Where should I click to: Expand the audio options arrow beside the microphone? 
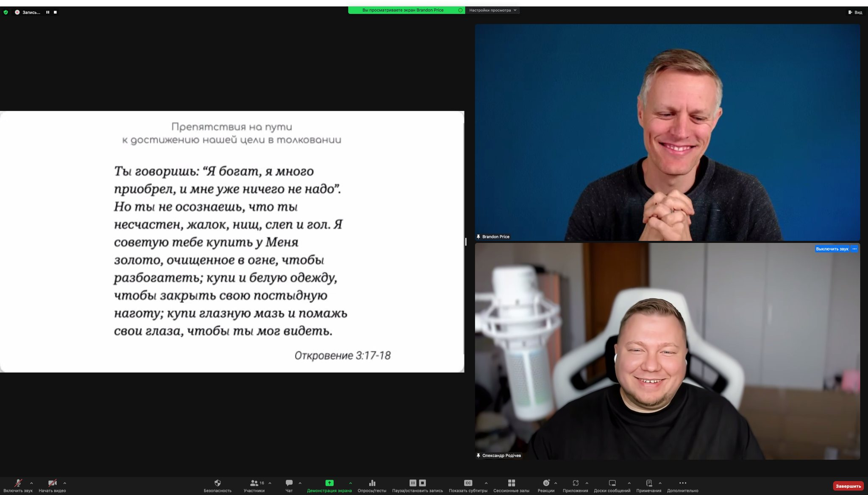(x=31, y=483)
